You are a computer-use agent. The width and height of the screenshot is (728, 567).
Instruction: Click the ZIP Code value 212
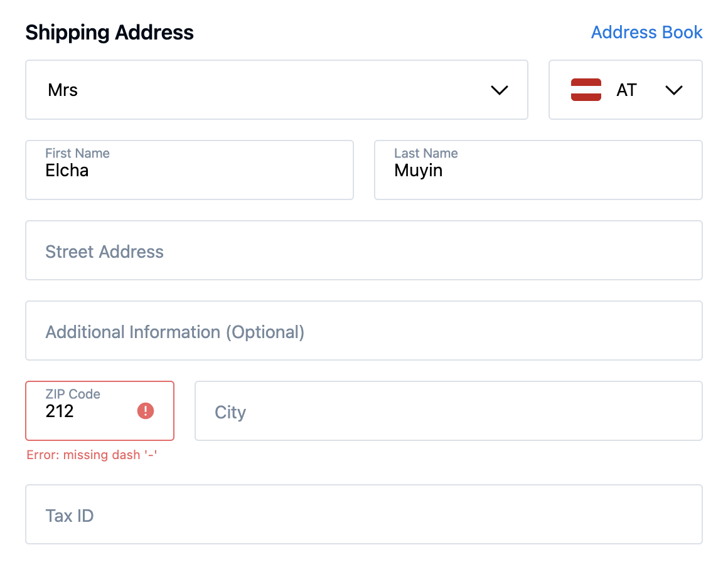point(60,411)
